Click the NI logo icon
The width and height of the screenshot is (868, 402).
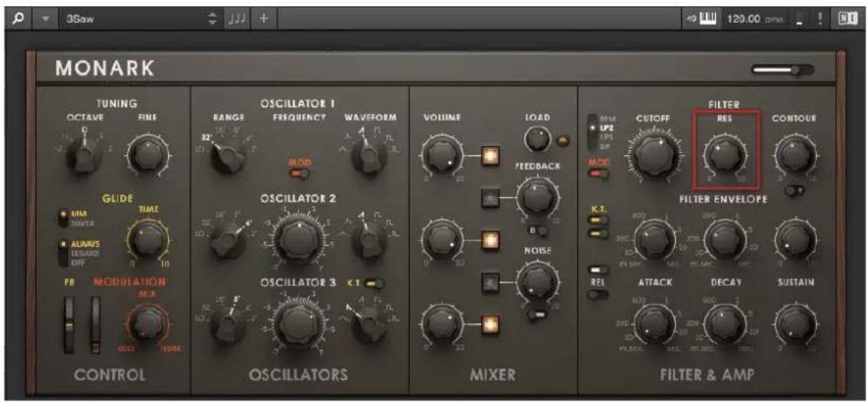(x=847, y=18)
